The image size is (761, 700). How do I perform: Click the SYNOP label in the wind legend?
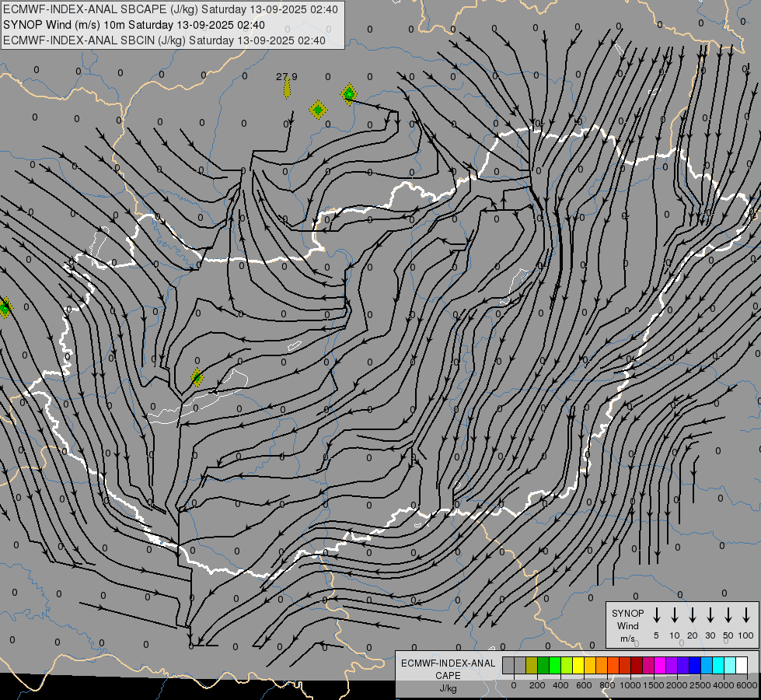(627, 613)
